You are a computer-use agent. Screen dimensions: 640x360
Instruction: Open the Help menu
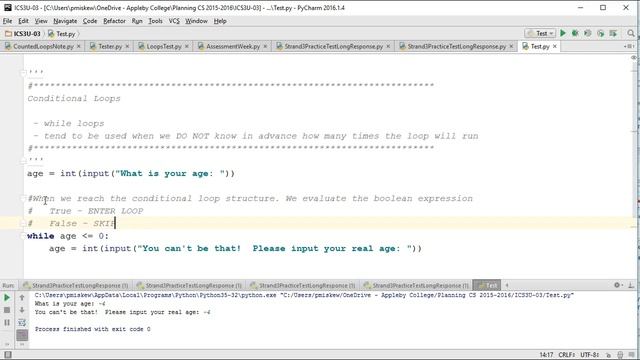coord(220,21)
